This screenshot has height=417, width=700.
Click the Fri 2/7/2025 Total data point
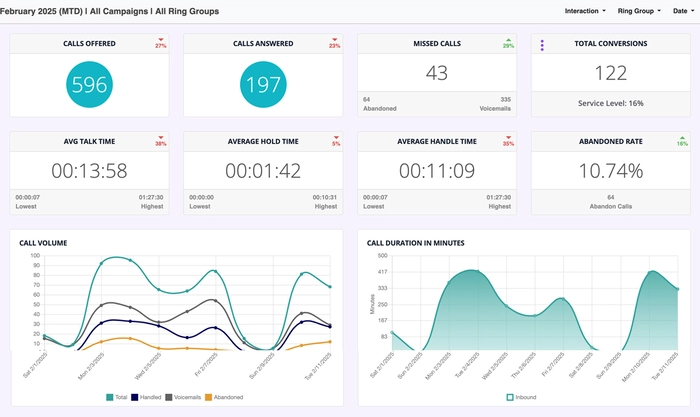click(x=215, y=271)
